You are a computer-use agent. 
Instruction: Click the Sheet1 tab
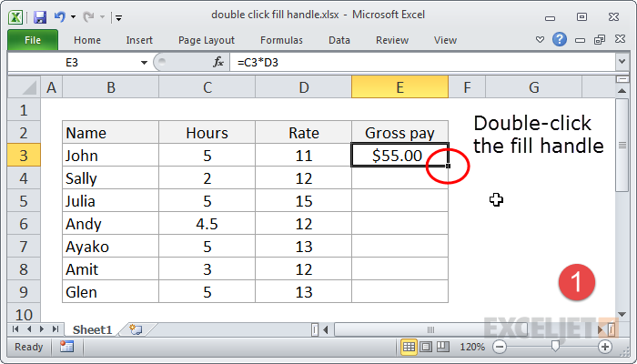tap(92, 329)
